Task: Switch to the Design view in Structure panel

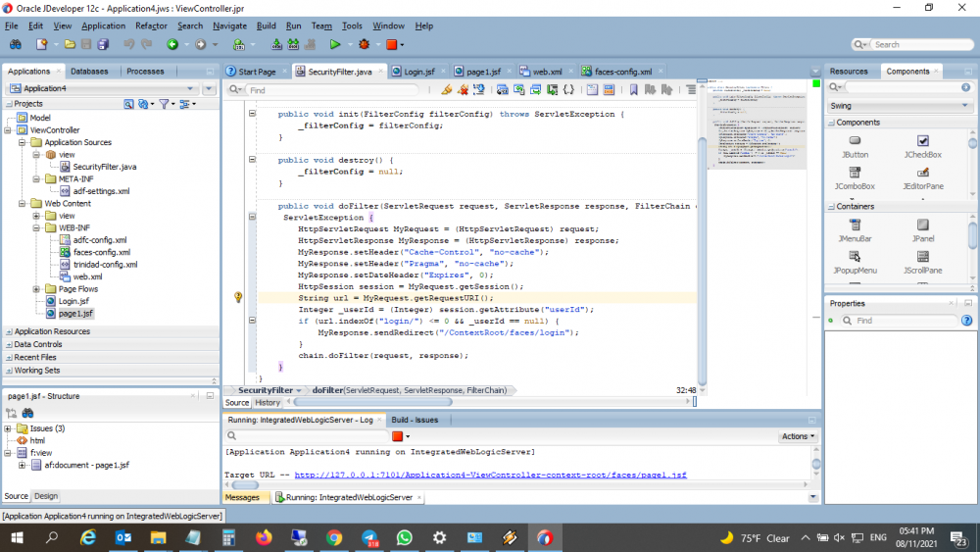Action: [46, 496]
